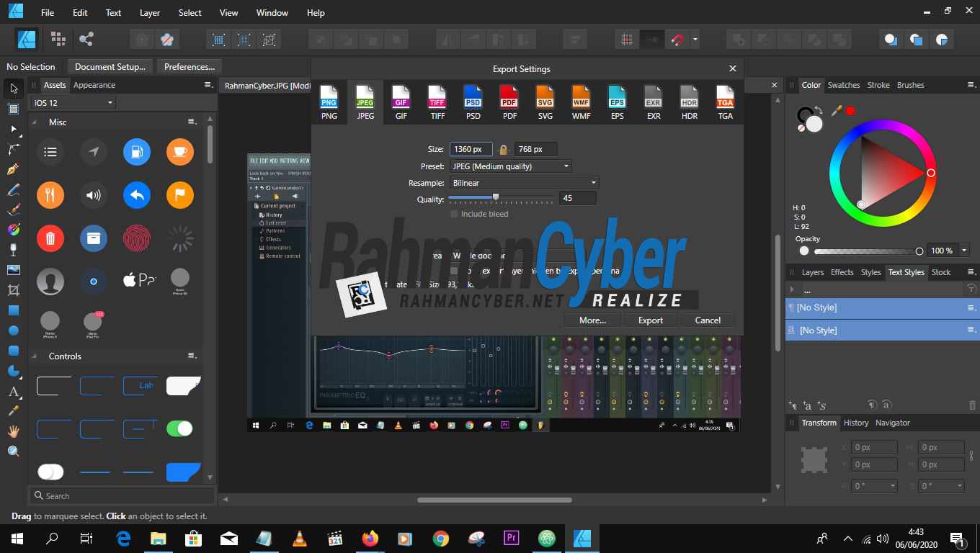Toggle the Include bleed checkbox
The width and height of the screenshot is (980, 553).
[x=454, y=214]
